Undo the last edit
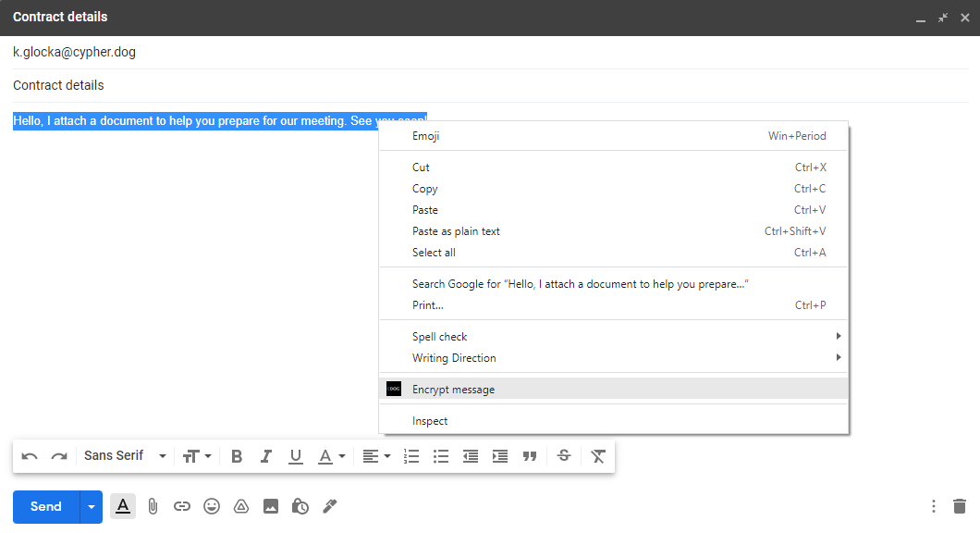Viewport: 980px width, 533px height. [x=30, y=455]
